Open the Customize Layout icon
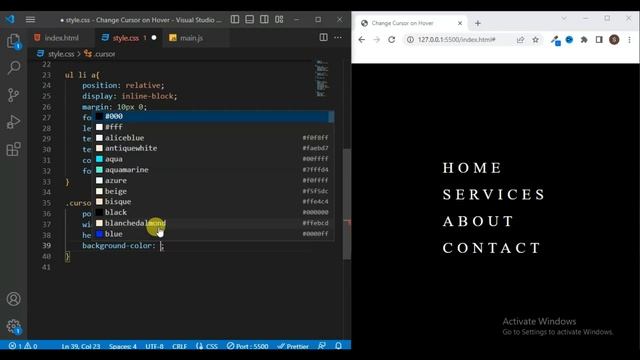Image resolution: width=640 pixels, height=360 pixels. click(x=279, y=20)
